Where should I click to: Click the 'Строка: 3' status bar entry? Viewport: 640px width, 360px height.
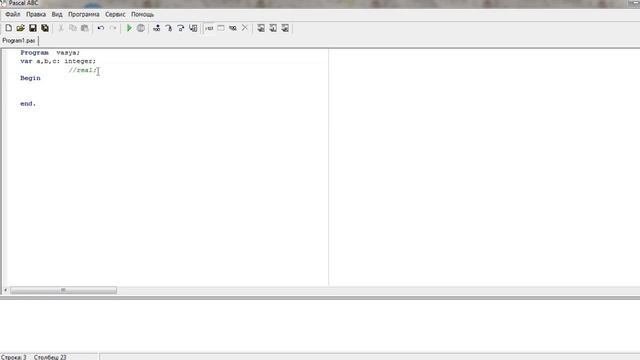pyautogui.click(x=13, y=357)
